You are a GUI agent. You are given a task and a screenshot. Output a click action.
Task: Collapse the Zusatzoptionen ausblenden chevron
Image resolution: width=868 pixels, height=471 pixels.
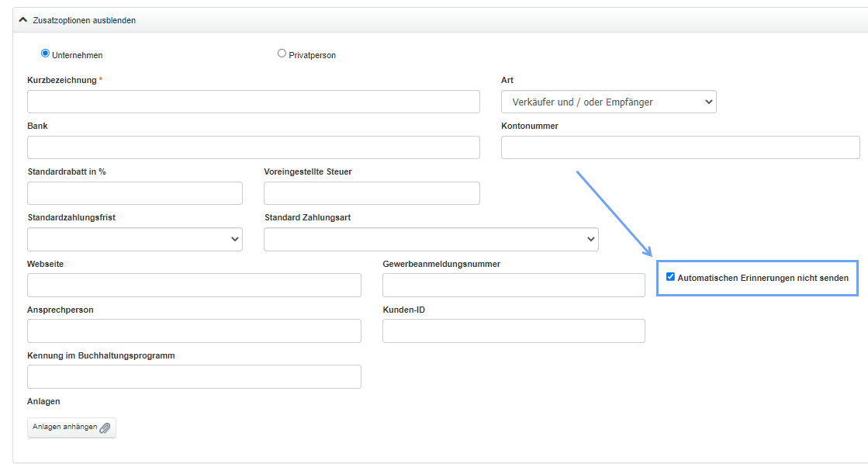coord(23,20)
